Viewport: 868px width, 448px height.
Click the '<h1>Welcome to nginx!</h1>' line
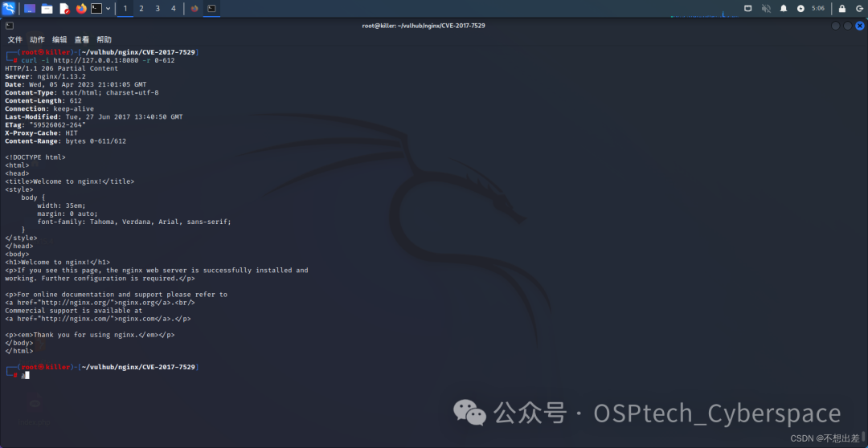(58, 263)
